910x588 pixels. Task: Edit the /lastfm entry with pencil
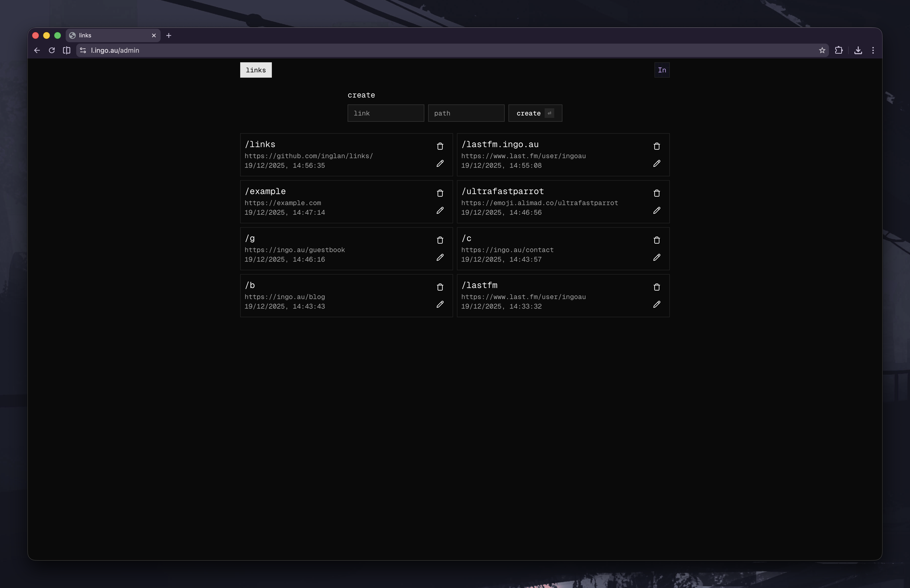click(656, 304)
